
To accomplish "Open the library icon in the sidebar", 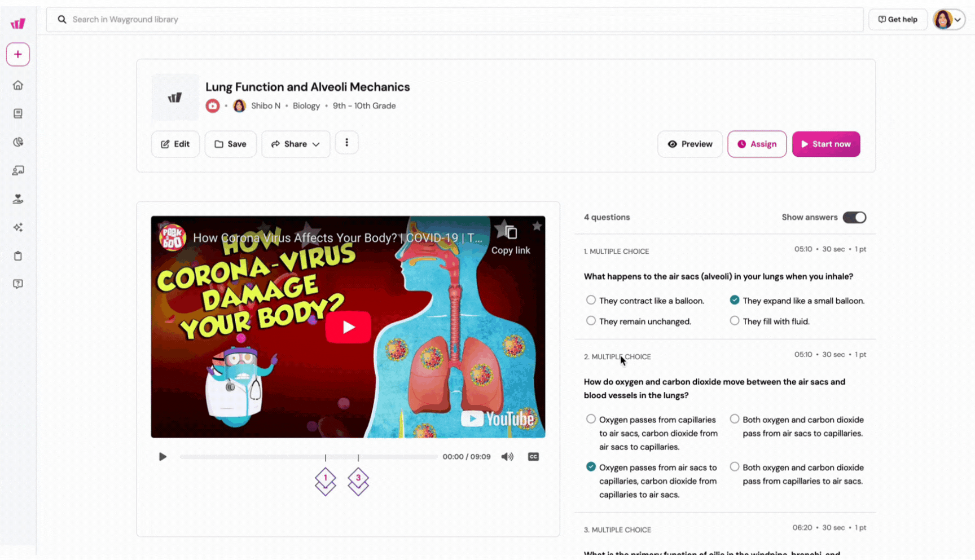I will (x=18, y=113).
